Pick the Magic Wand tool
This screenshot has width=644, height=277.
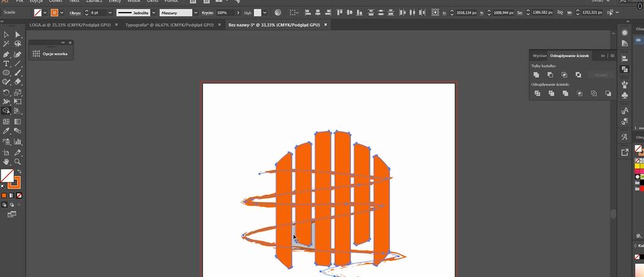[x=6, y=44]
